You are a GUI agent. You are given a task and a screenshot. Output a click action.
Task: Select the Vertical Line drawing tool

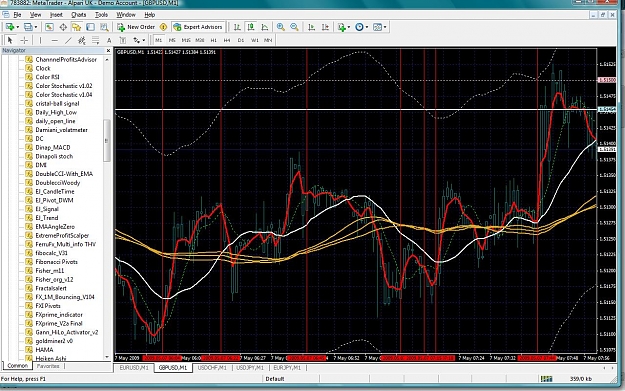pyautogui.click(x=40, y=40)
